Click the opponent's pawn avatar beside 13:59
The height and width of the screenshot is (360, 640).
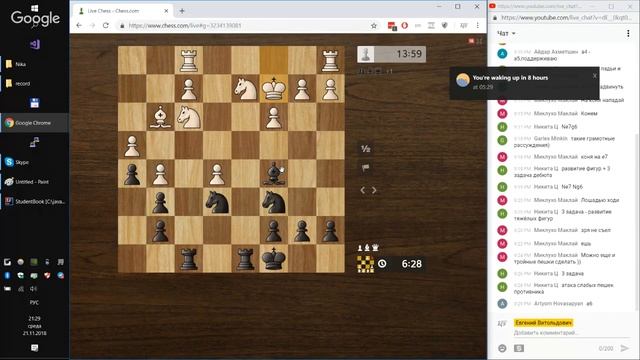pos(366,54)
